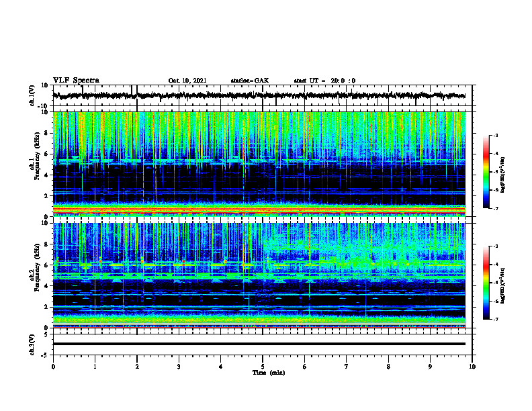This screenshot has width=532, height=411.
Task: Click the ch.3 flat black trace line
Action: point(259,344)
